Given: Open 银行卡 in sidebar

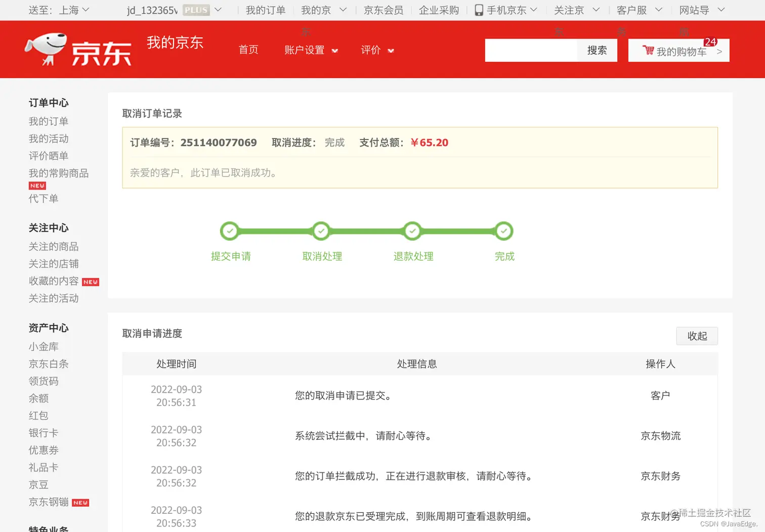Looking at the screenshot, I should (44, 432).
